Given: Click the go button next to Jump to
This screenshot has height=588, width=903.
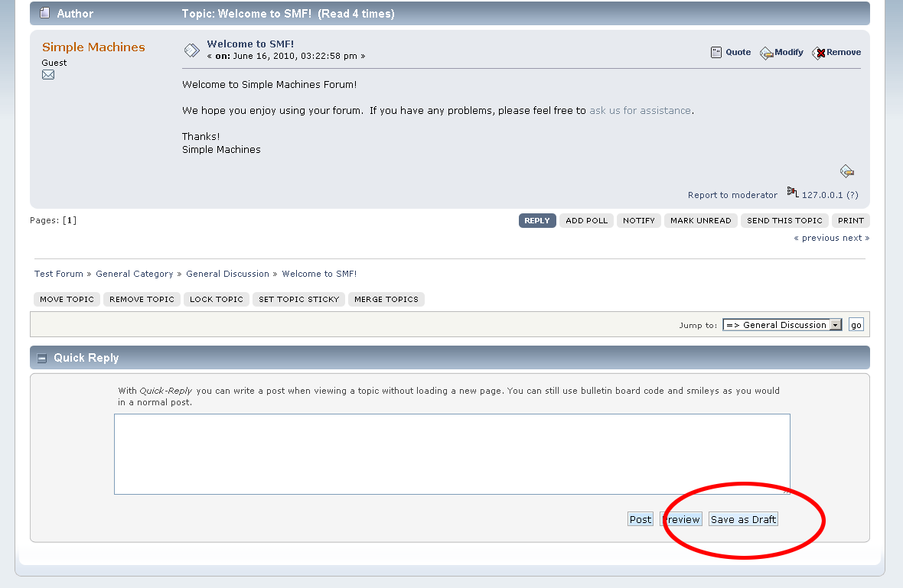Looking at the screenshot, I should tap(856, 325).
